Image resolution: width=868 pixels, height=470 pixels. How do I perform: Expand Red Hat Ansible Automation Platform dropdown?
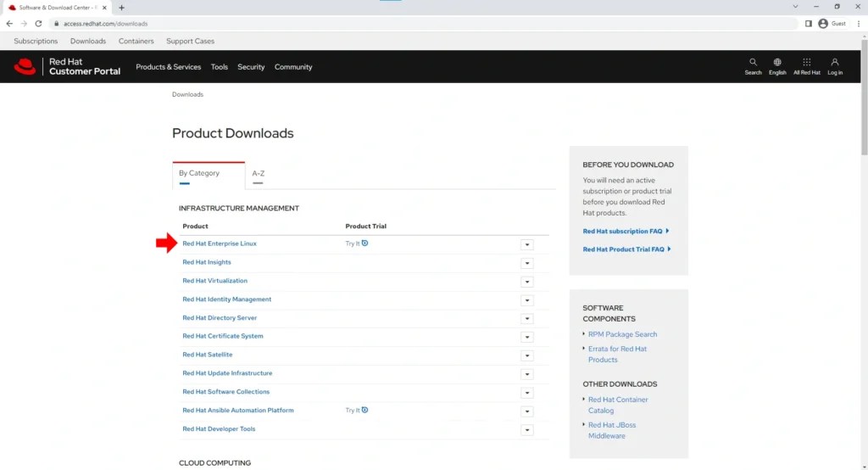click(527, 411)
